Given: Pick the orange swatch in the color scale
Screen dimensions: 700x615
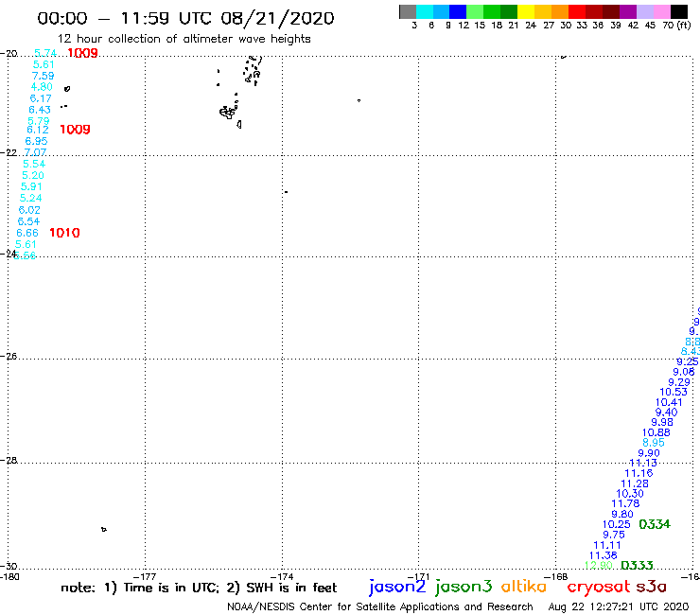Looking at the screenshot, I should click(x=560, y=11).
